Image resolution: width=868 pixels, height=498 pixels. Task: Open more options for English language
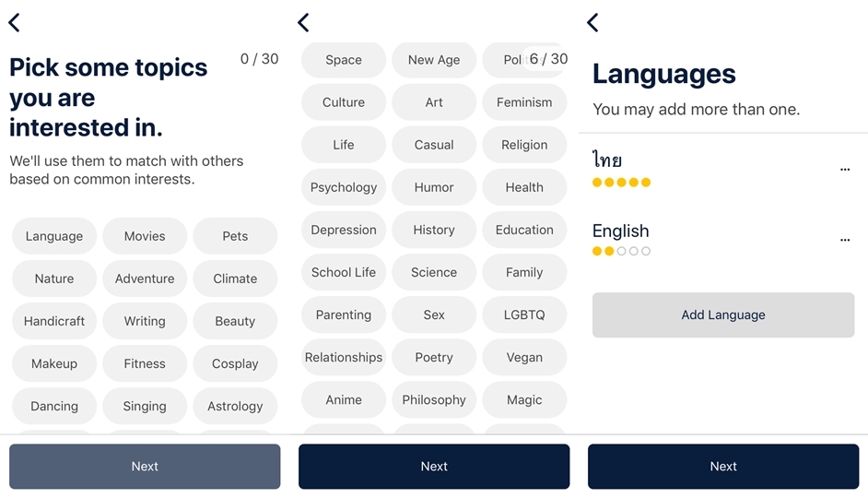844,240
